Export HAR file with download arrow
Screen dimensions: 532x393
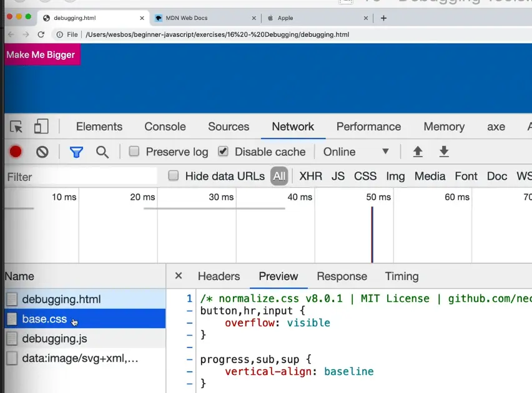point(444,152)
